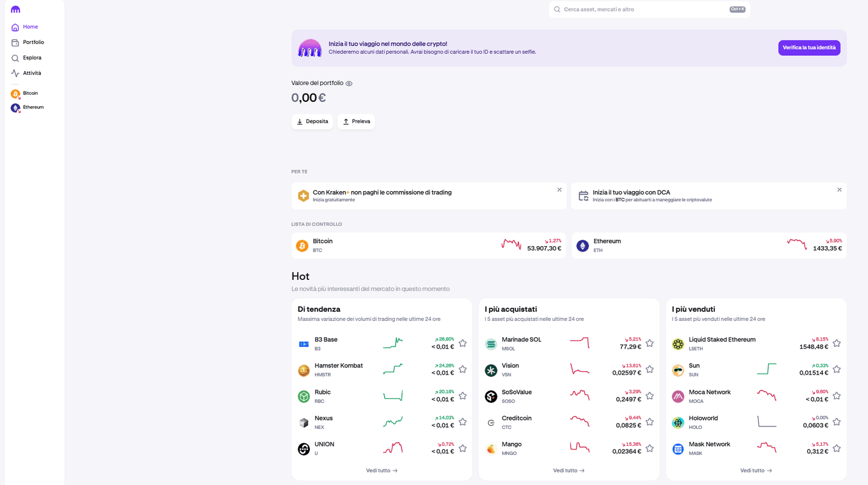868x485 pixels.
Task: Click the Hamster Kombat coin icon
Action: click(304, 370)
